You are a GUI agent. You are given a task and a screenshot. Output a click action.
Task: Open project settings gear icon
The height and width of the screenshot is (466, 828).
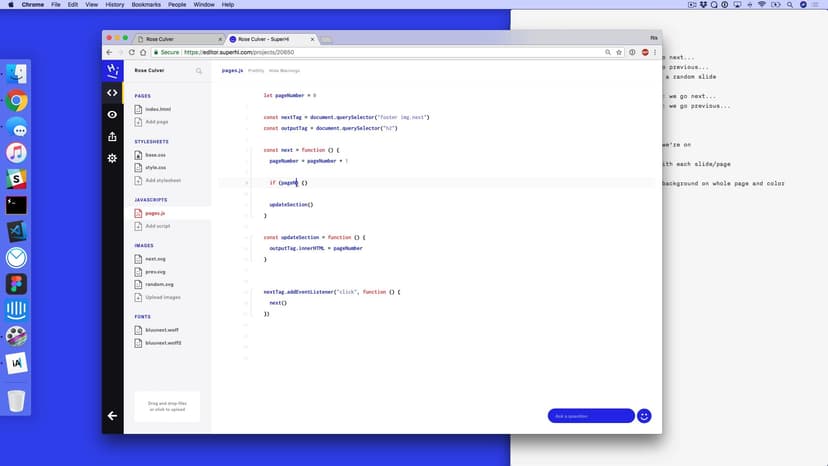(x=112, y=158)
